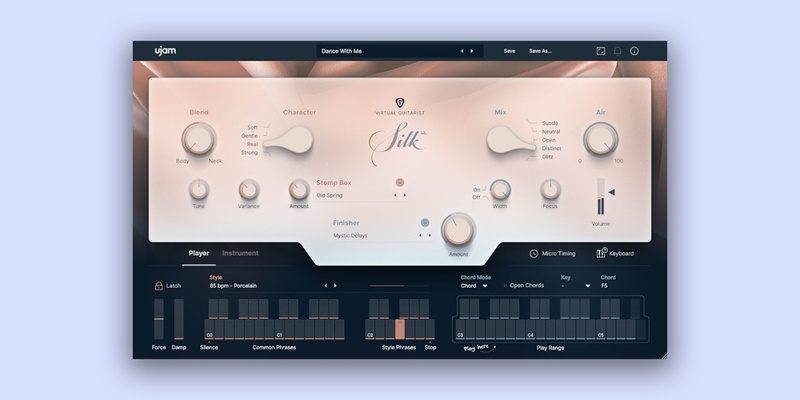The height and width of the screenshot is (400, 800).
Task: Click the Width knob
Action: [x=500, y=189]
